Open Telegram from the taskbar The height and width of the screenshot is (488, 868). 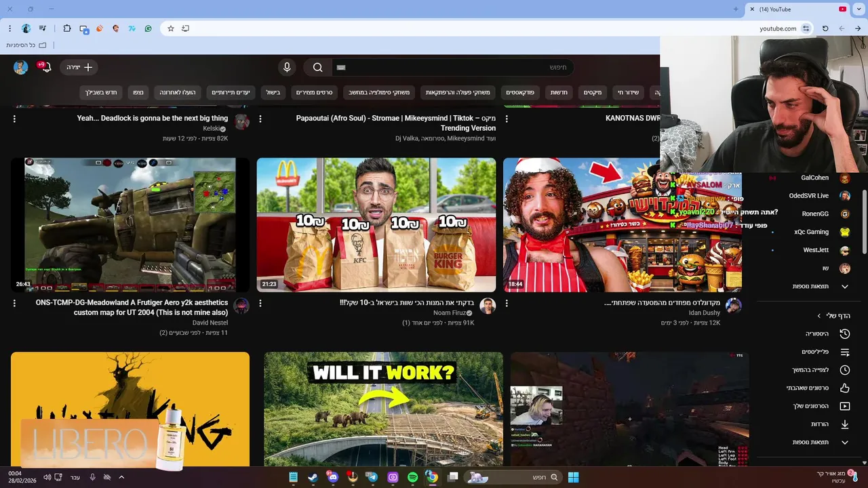[x=372, y=477]
